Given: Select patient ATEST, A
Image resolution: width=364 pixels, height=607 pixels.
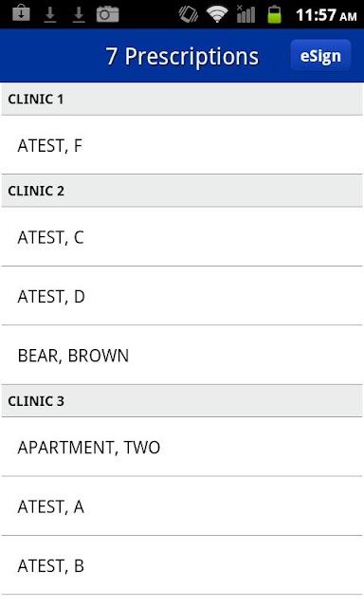Looking at the screenshot, I should coord(182,506).
